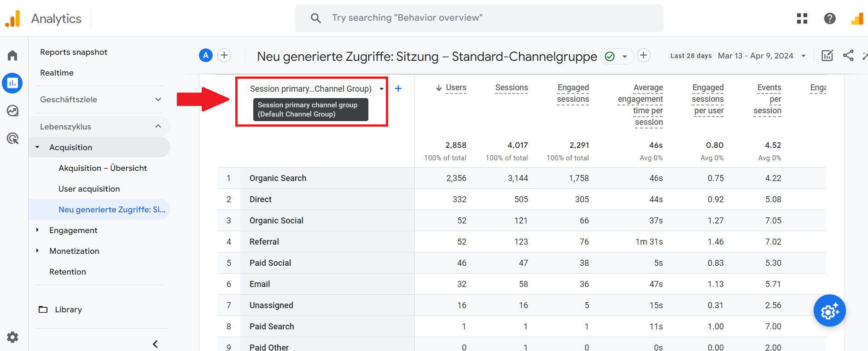Collapse the sidebar with back chevron
Screen dimensions: 868x351
[155, 344]
